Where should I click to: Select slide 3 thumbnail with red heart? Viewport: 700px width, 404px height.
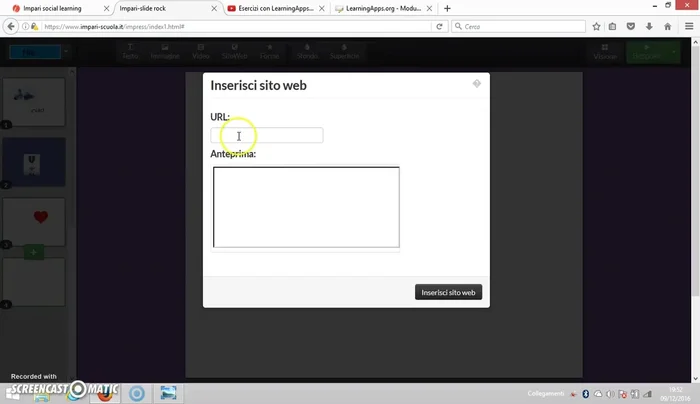point(34,222)
